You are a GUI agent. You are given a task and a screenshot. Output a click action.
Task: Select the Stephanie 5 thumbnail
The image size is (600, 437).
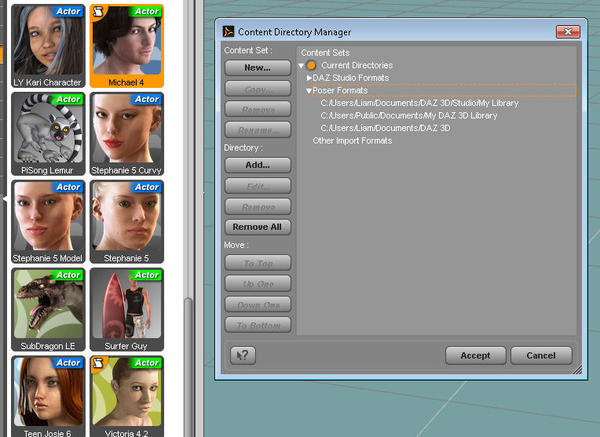127,222
